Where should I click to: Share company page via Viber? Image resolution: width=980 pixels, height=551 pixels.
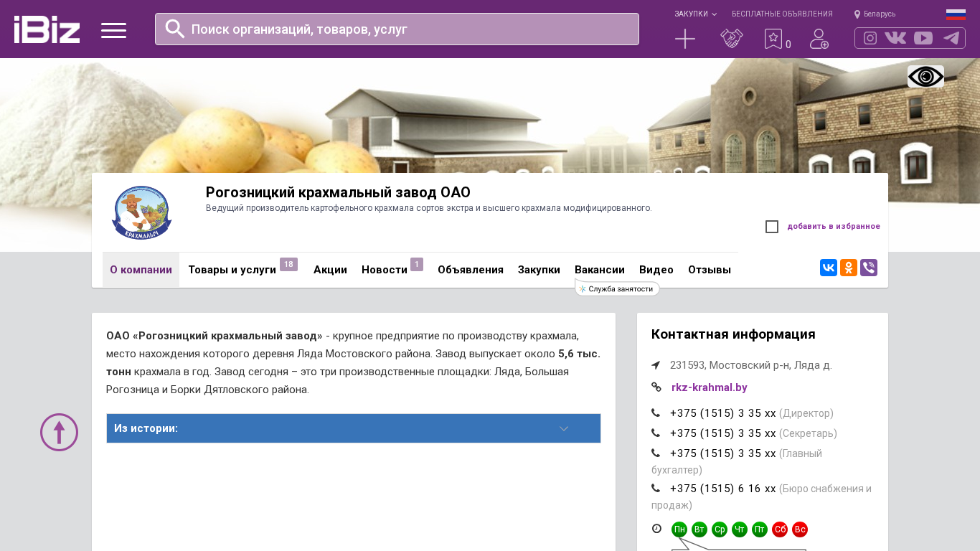(869, 268)
